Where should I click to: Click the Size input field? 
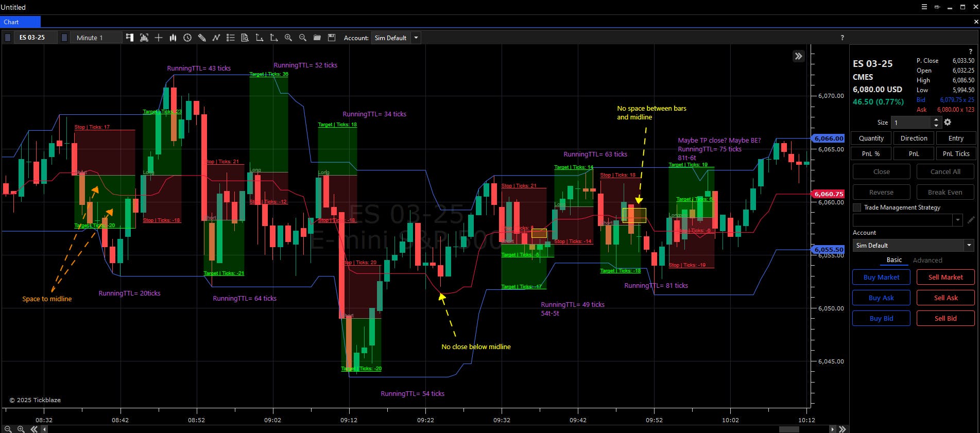pos(912,123)
